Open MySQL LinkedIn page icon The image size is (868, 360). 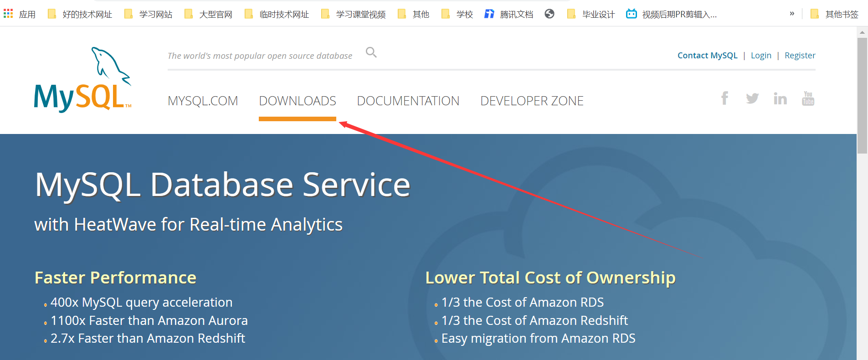point(780,98)
